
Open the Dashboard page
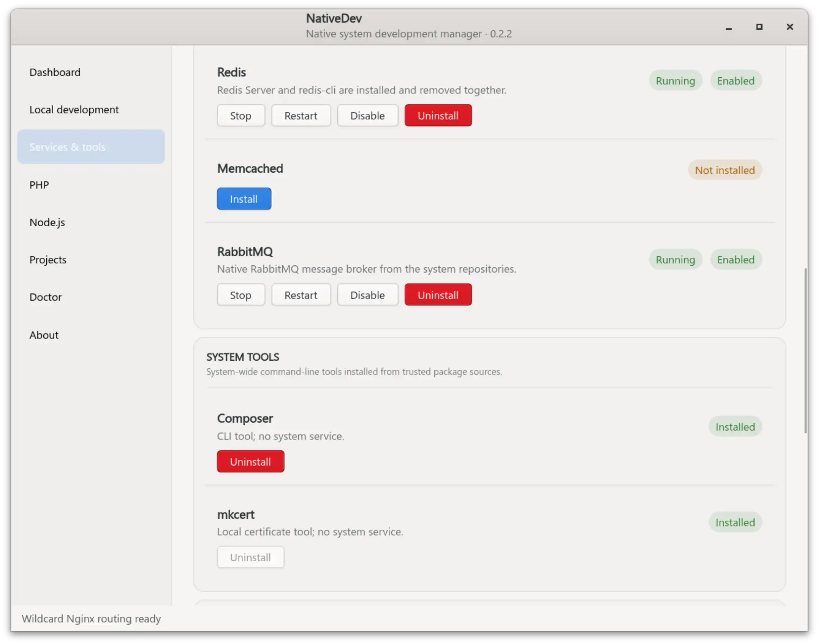(x=91, y=72)
